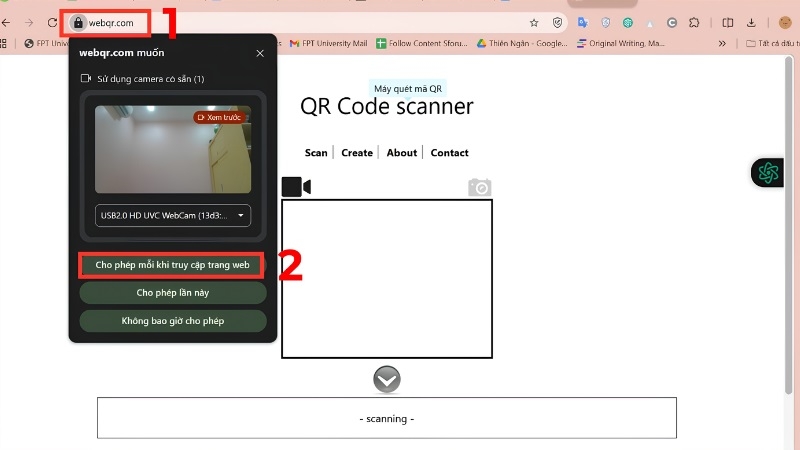Viewport: 800px width, 450px height.
Task: Click the browser forward arrow
Action: click(x=29, y=23)
